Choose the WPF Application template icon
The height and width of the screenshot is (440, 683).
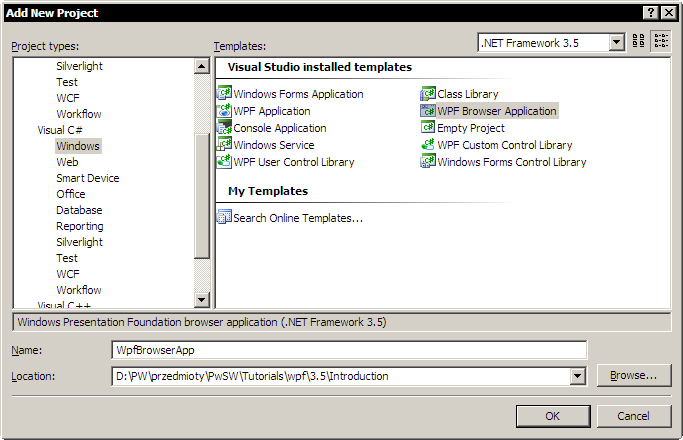click(224, 110)
